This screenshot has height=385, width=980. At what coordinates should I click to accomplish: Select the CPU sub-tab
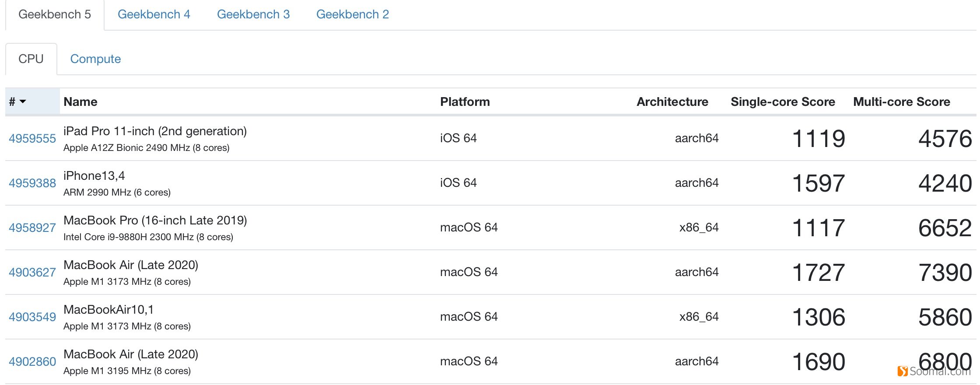pyautogui.click(x=31, y=59)
